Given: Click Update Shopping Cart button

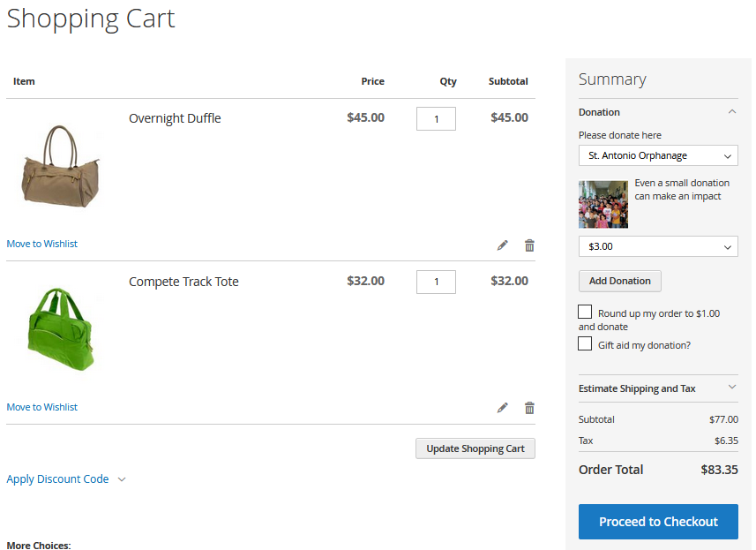Looking at the screenshot, I should [475, 448].
